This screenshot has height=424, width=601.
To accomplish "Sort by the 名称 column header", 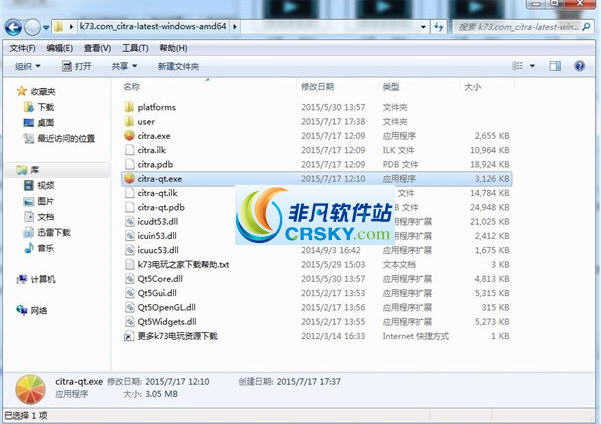I will tap(131, 87).
